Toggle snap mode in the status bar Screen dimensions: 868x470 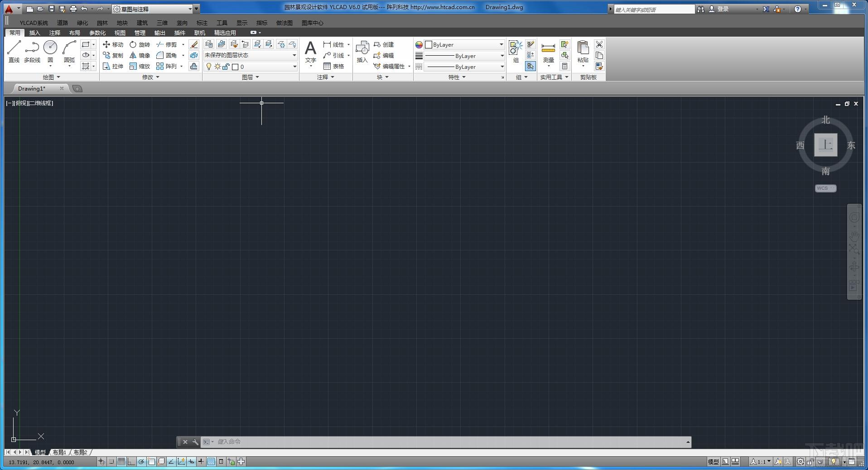(111, 461)
